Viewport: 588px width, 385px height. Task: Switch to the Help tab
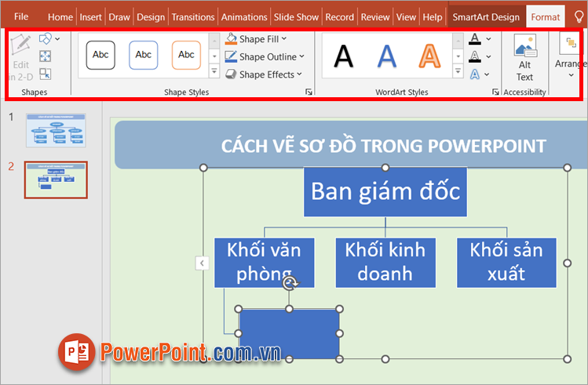point(433,17)
